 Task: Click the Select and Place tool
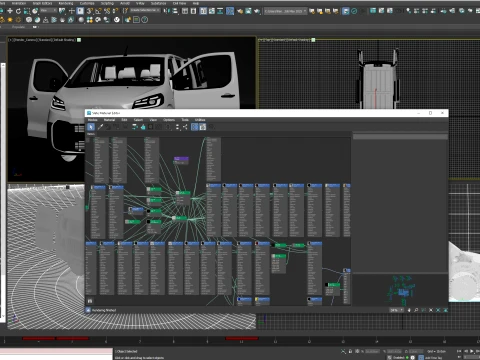pos(35,11)
